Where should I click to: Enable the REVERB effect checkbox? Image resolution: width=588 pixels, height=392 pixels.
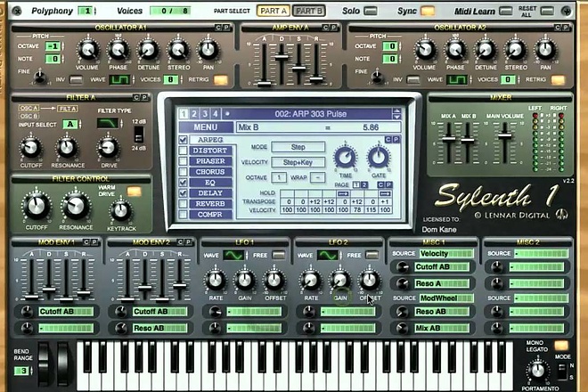click(183, 204)
